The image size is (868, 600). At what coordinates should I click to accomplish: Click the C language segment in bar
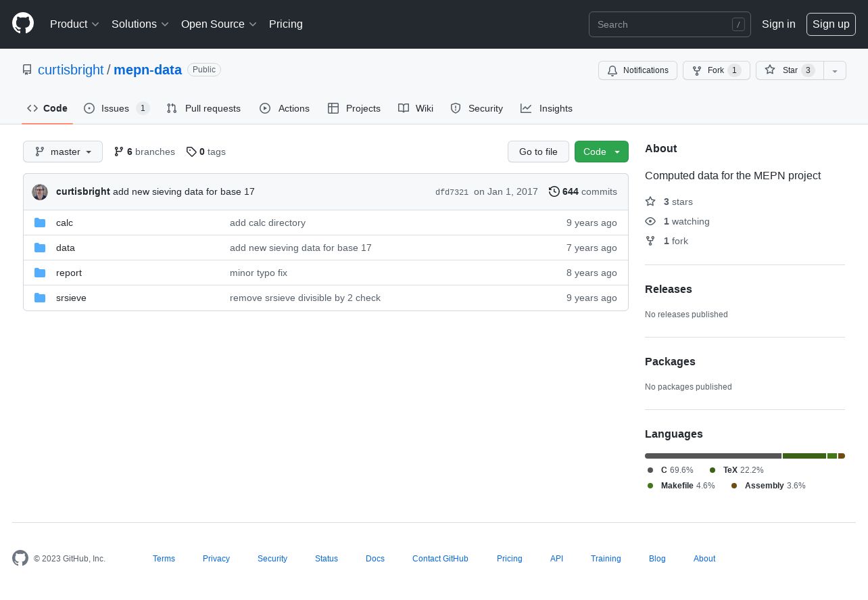[713, 456]
